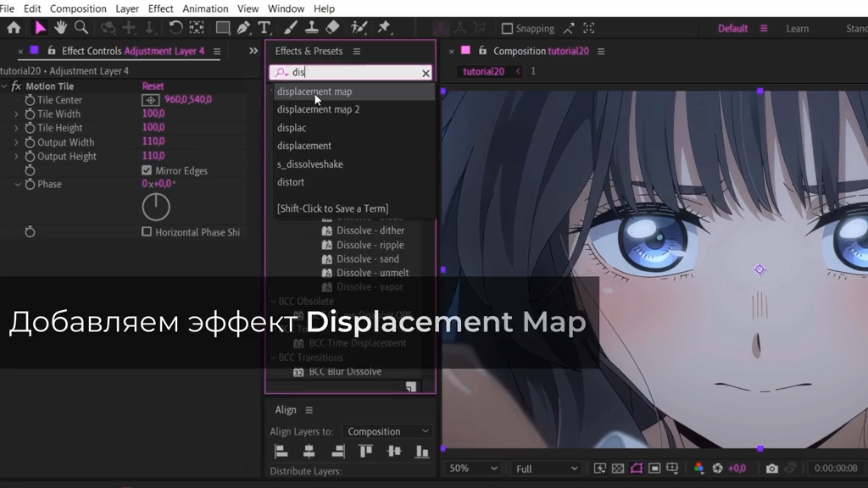Open the Composition menu
868x488 pixels.
(x=78, y=8)
